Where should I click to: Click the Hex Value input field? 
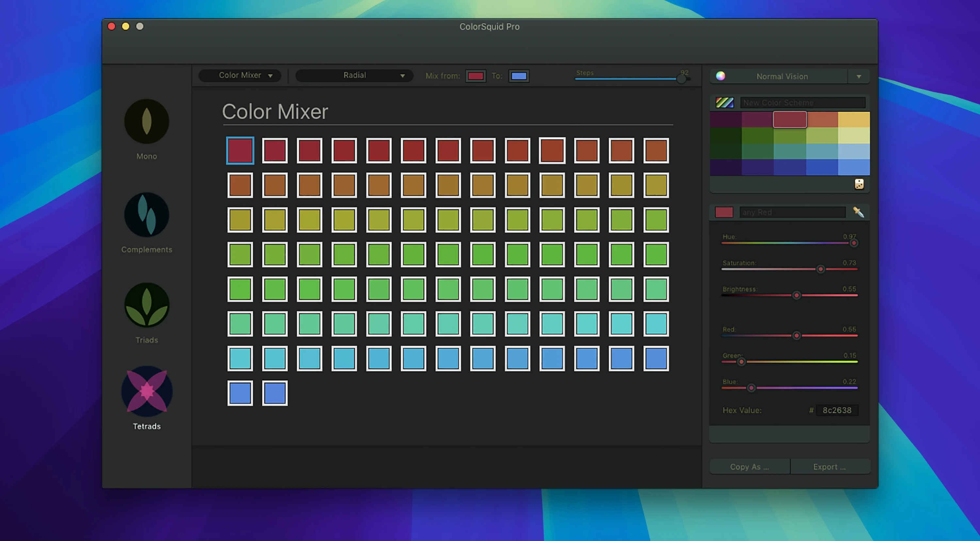tap(837, 410)
